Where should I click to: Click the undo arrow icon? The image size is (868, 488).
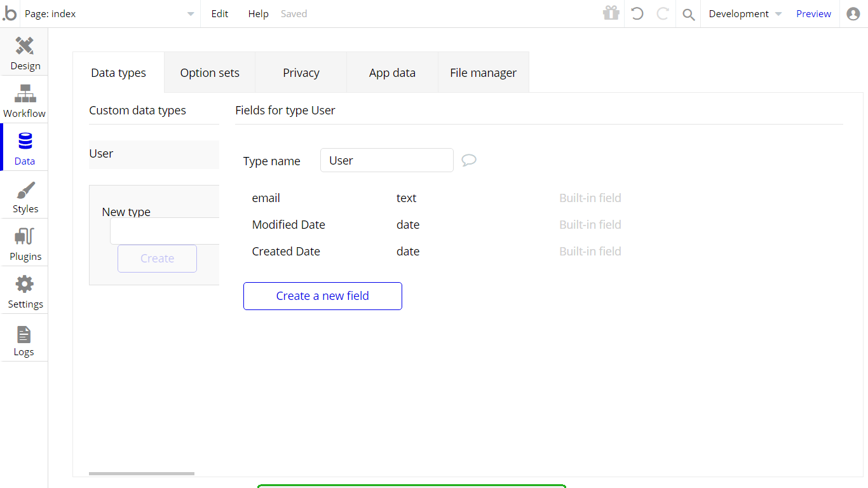[x=637, y=13]
